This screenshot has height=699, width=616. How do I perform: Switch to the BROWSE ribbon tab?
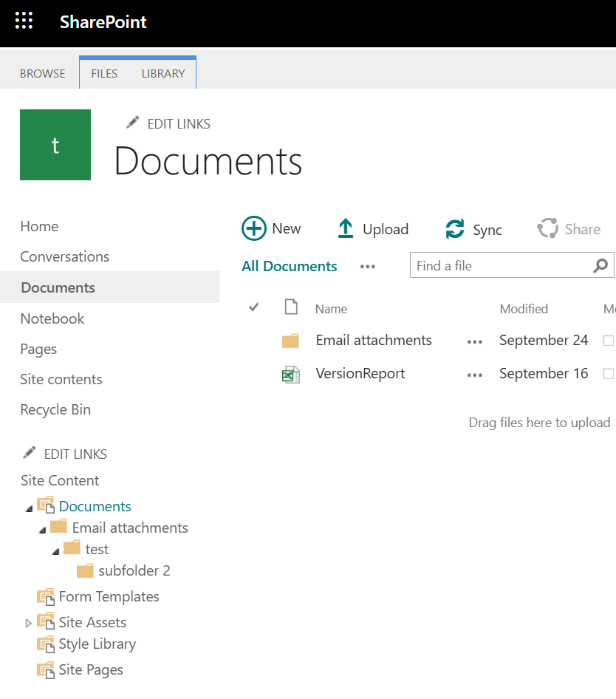pos(42,74)
